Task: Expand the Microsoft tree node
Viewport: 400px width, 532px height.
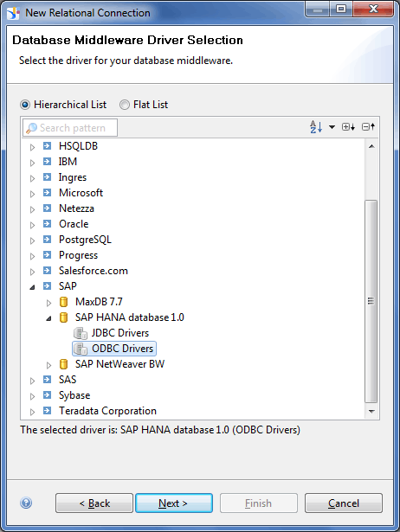Action: [x=33, y=194]
